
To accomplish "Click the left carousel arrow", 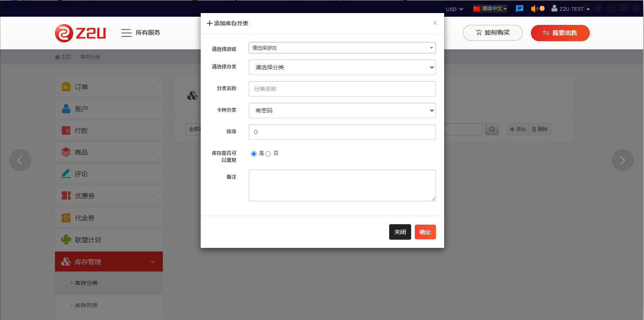I will [x=20, y=160].
